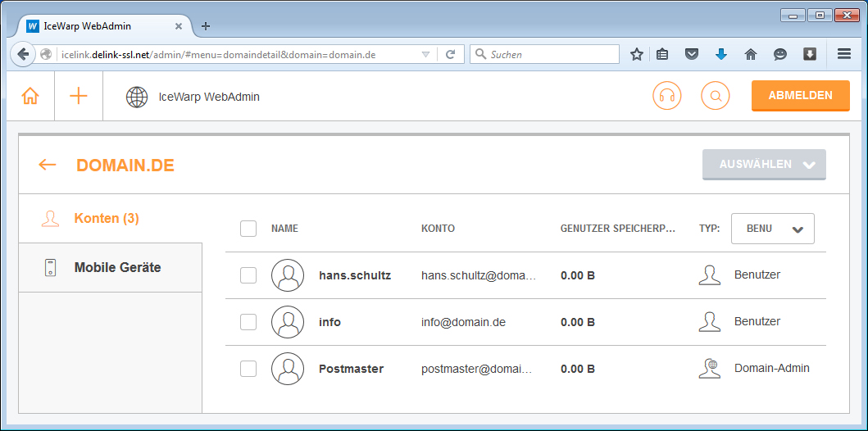Click the orange home icon
The width and height of the screenshot is (868, 431).
tap(30, 96)
